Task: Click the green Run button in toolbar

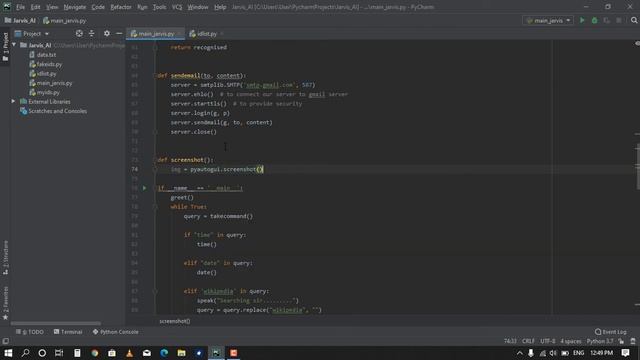Action: (582, 20)
